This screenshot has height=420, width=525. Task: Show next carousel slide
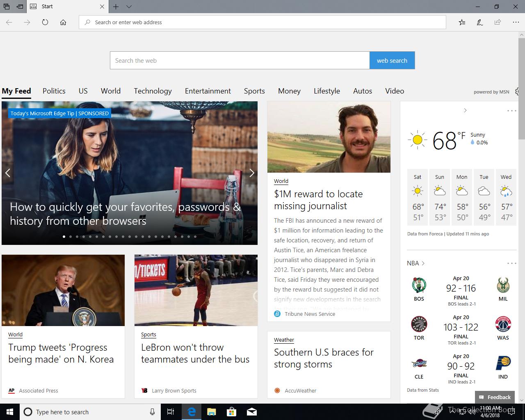click(251, 173)
